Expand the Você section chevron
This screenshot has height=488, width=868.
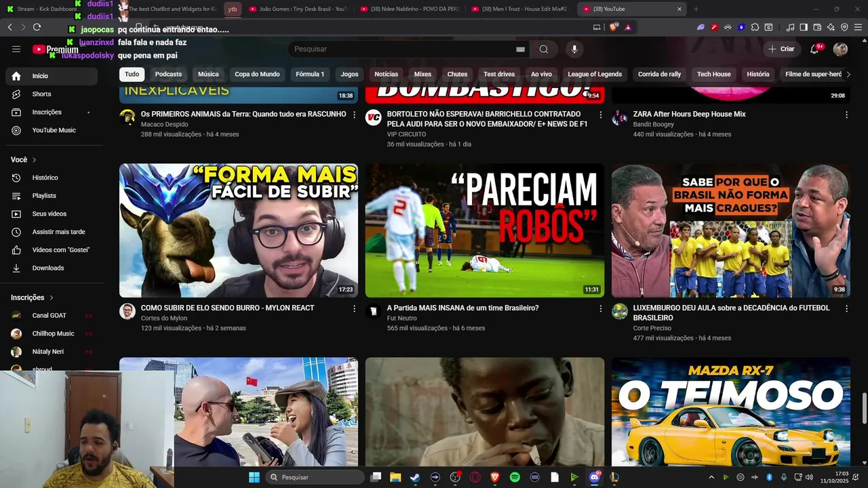pyautogui.click(x=34, y=160)
